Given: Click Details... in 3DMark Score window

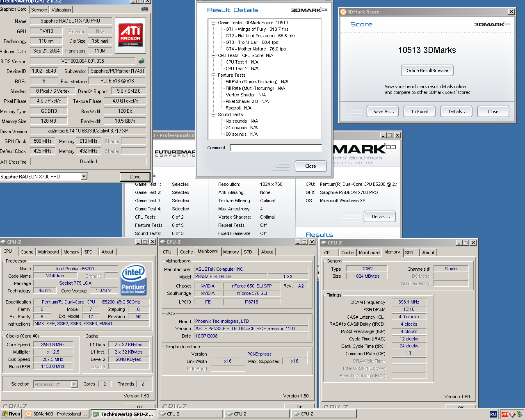Looking at the screenshot, I should tap(457, 112).
